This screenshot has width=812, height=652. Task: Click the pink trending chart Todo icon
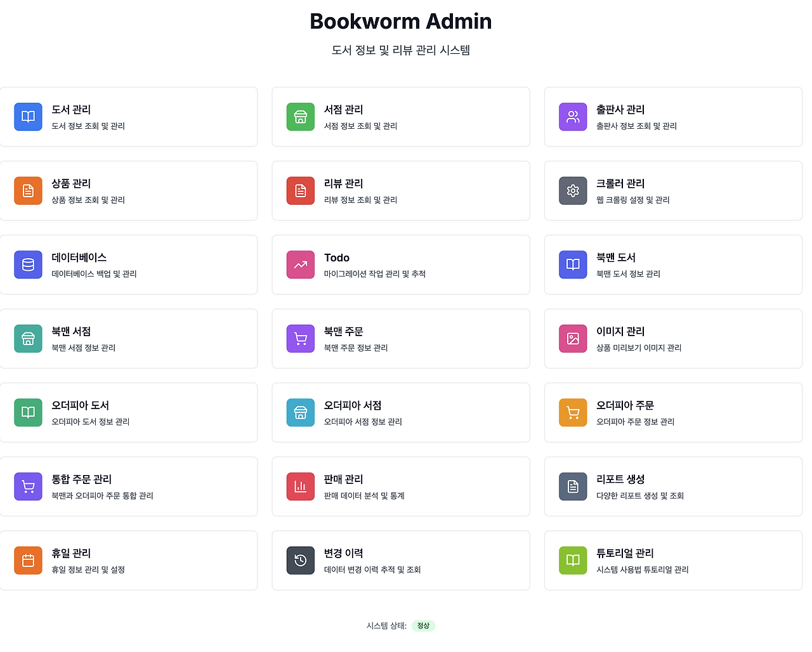pos(300,264)
